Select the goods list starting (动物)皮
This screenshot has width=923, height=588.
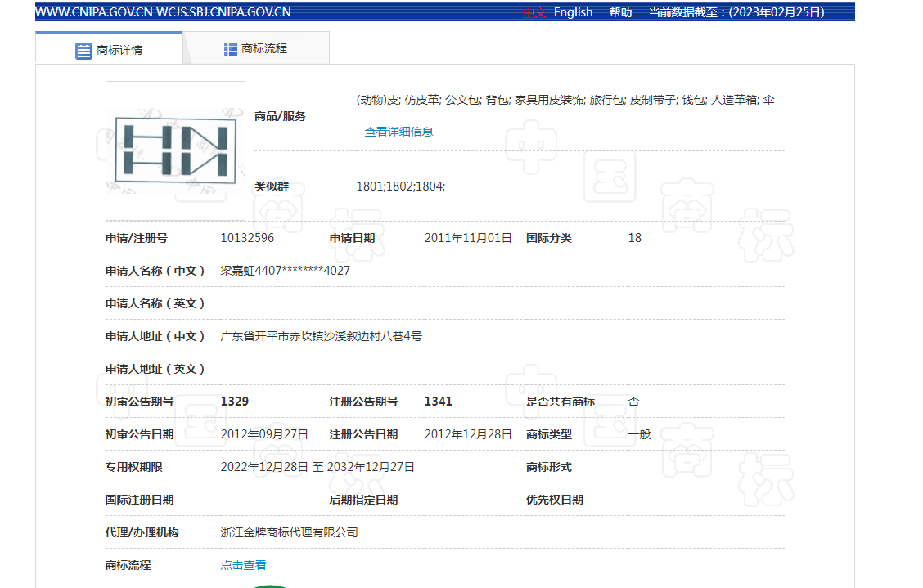coord(565,100)
